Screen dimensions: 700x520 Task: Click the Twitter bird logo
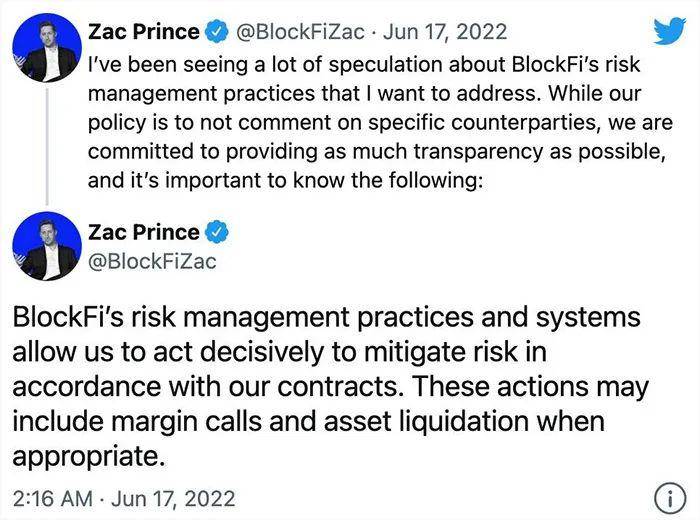pyautogui.click(x=670, y=30)
